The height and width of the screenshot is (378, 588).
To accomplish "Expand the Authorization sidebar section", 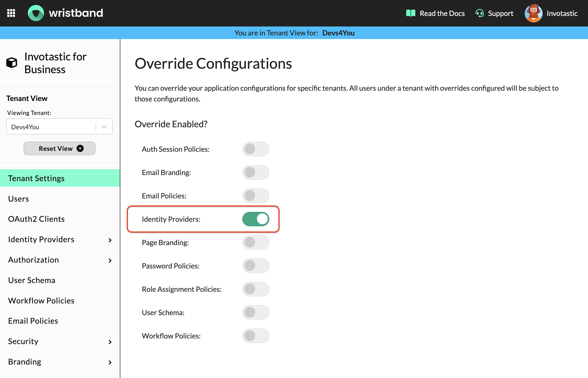I will coord(111,260).
